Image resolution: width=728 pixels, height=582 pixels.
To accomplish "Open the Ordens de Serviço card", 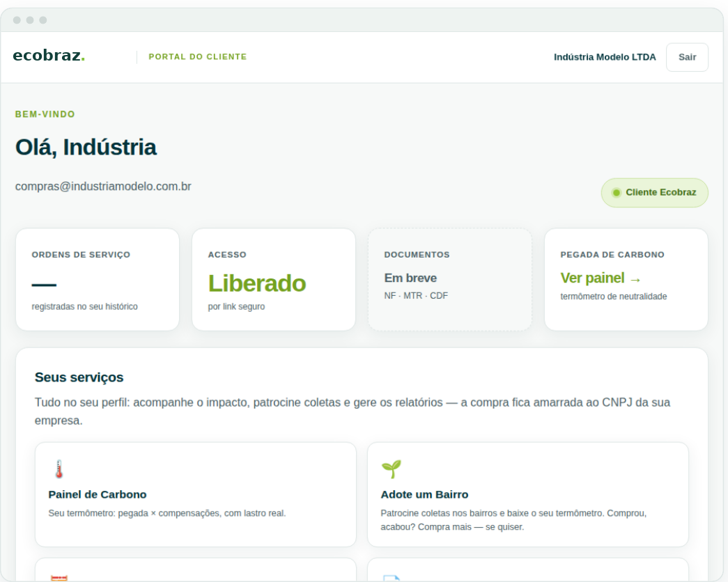I will tap(98, 279).
